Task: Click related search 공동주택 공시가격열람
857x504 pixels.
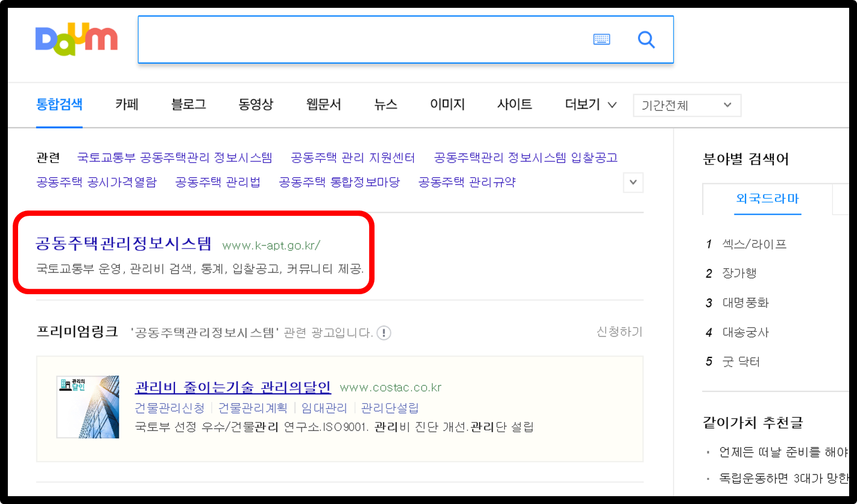Action: coord(96,182)
